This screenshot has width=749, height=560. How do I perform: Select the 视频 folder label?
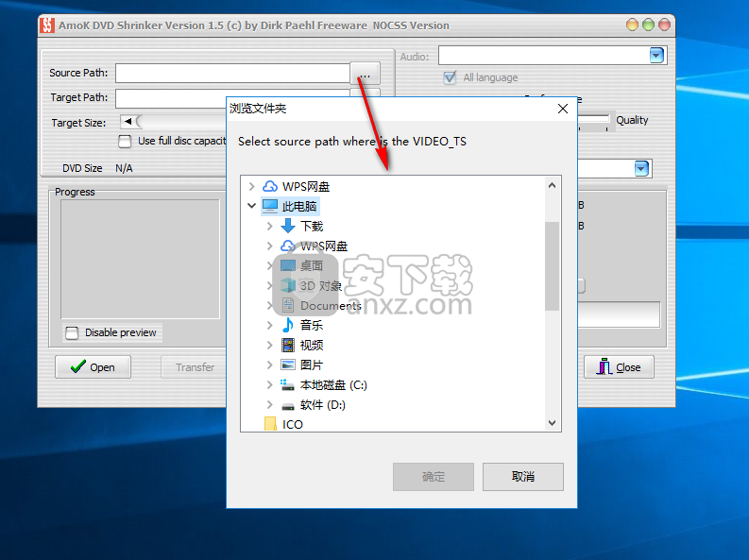point(312,345)
